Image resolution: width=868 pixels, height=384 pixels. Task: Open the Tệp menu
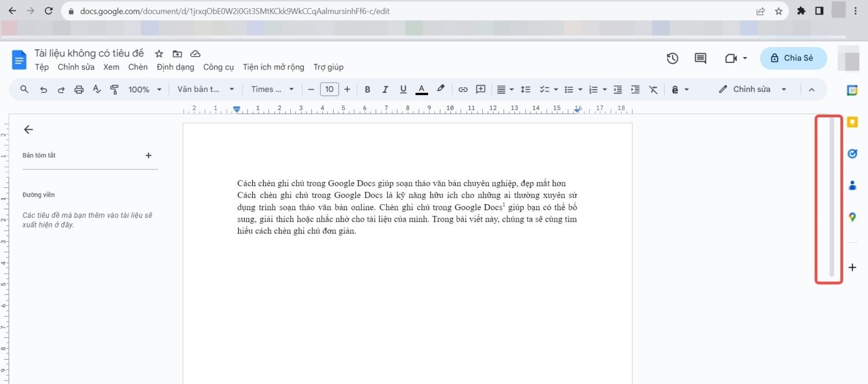42,67
